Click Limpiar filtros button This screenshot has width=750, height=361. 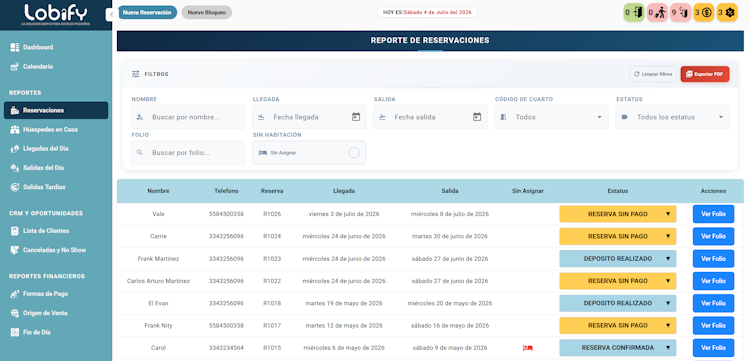coord(652,74)
